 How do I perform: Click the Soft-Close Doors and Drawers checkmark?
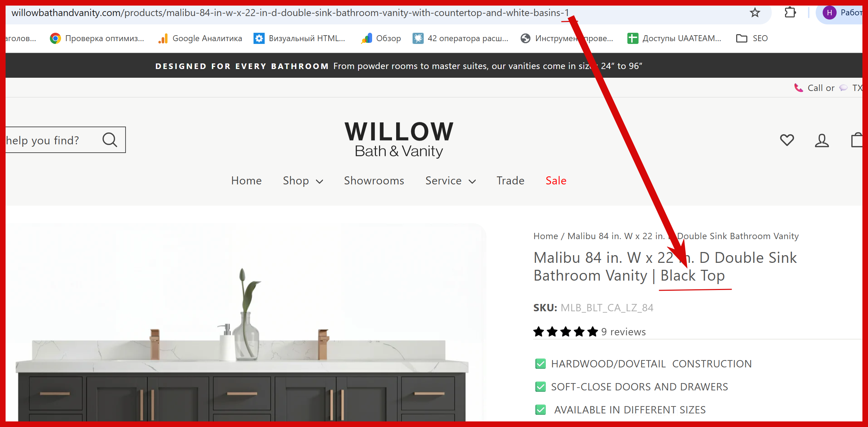tap(541, 387)
